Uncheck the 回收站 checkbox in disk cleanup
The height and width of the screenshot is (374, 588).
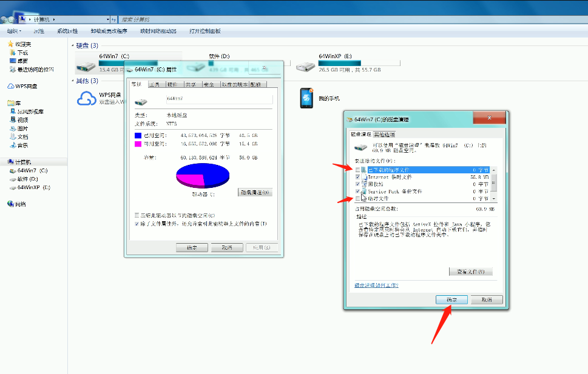tap(357, 184)
